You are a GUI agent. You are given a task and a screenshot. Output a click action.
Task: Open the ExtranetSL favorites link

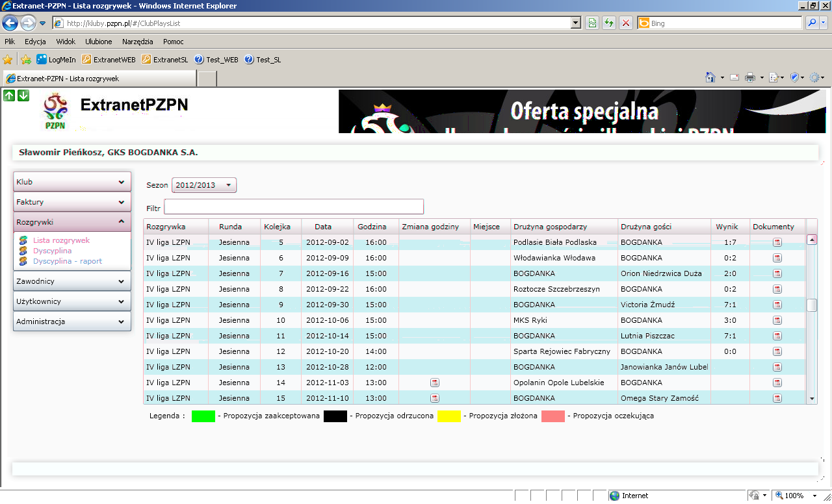[165, 59]
